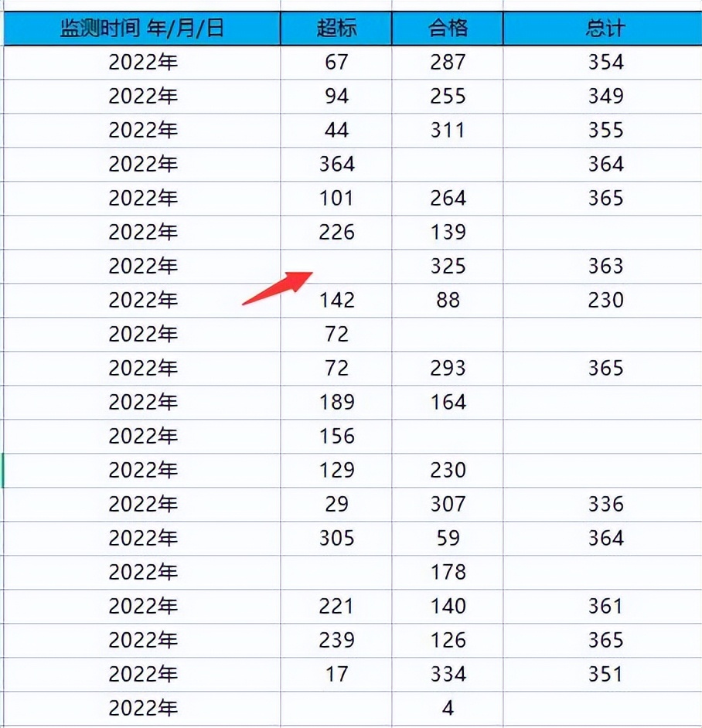Click the empty 超标 cell beside 325
Viewport: 702px width, 728px height.
pyautogui.click(x=336, y=266)
